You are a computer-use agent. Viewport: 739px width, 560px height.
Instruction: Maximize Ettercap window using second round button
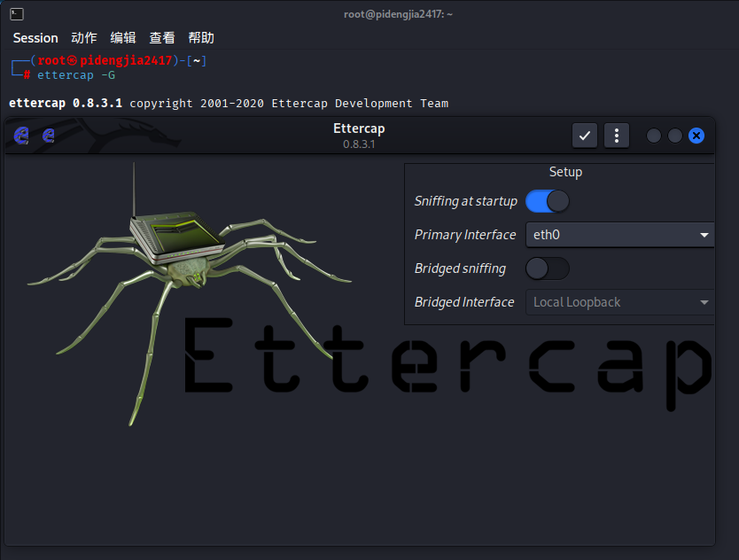(x=675, y=136)
